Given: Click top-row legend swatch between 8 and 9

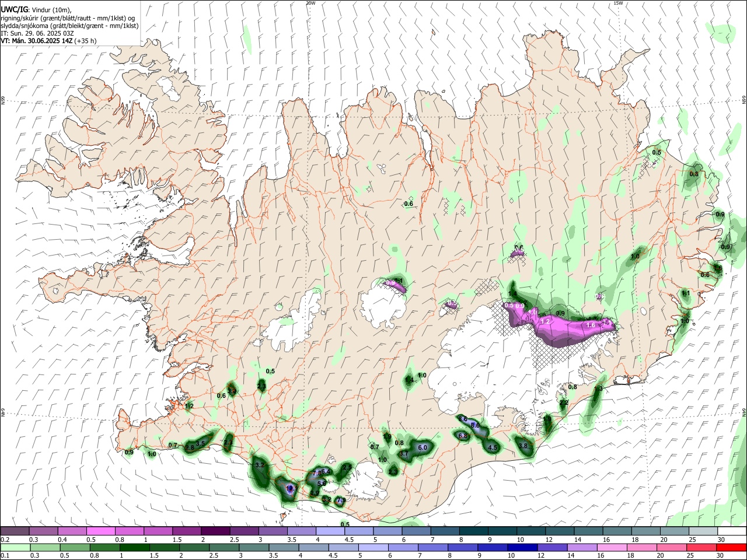Looking at the screenshot, I should [473, 531].
